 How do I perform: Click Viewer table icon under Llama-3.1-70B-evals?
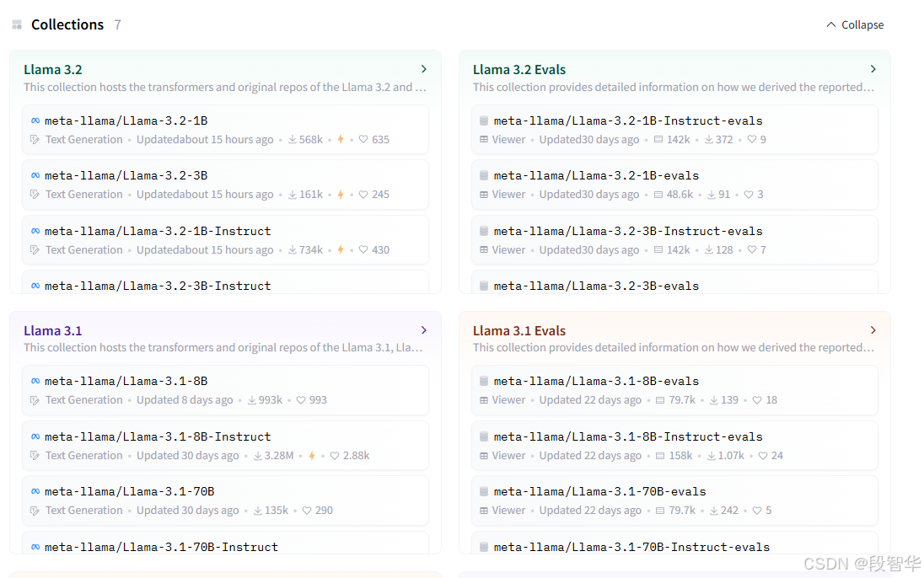(x=484, y=511)
